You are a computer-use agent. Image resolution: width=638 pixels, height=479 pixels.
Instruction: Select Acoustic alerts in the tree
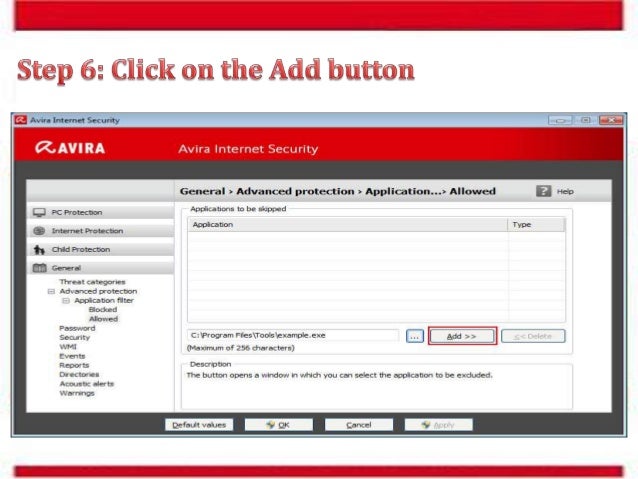87,384
